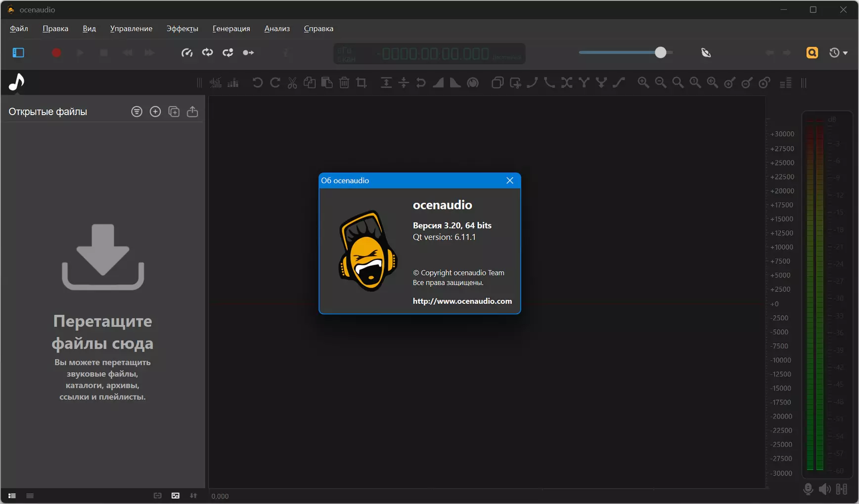Close the Об ocenaudio dialog

[x=510, y=180]
